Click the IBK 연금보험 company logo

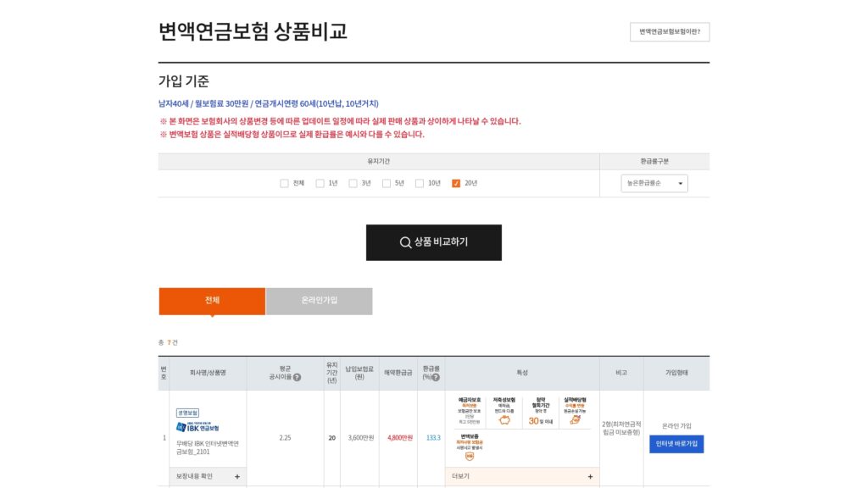[x=198, y=426]
